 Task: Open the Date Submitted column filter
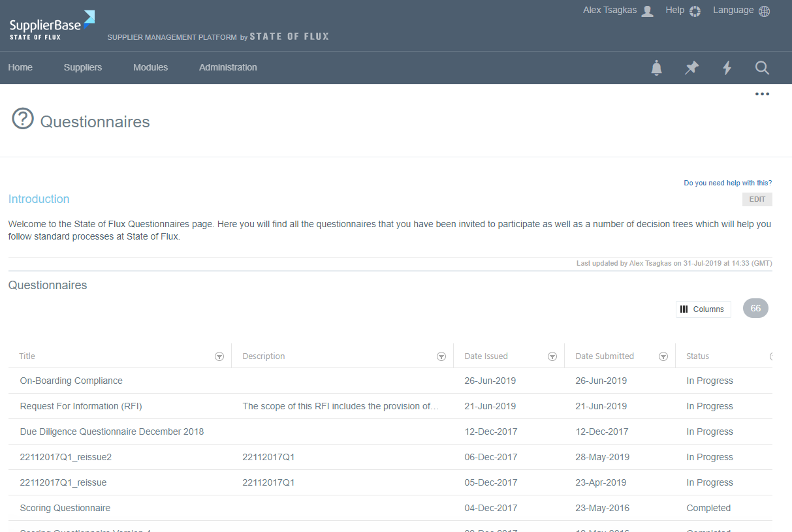pyautogui.click(x=663, y=356)
